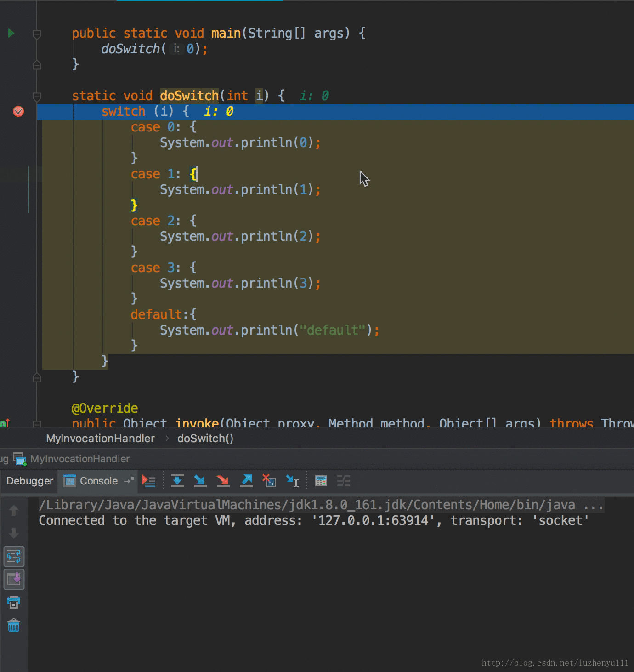Click the fold marker closing doSwitch
Viewport: 634px width, 672px height.
pyautogui.click(x=37, y=377)
